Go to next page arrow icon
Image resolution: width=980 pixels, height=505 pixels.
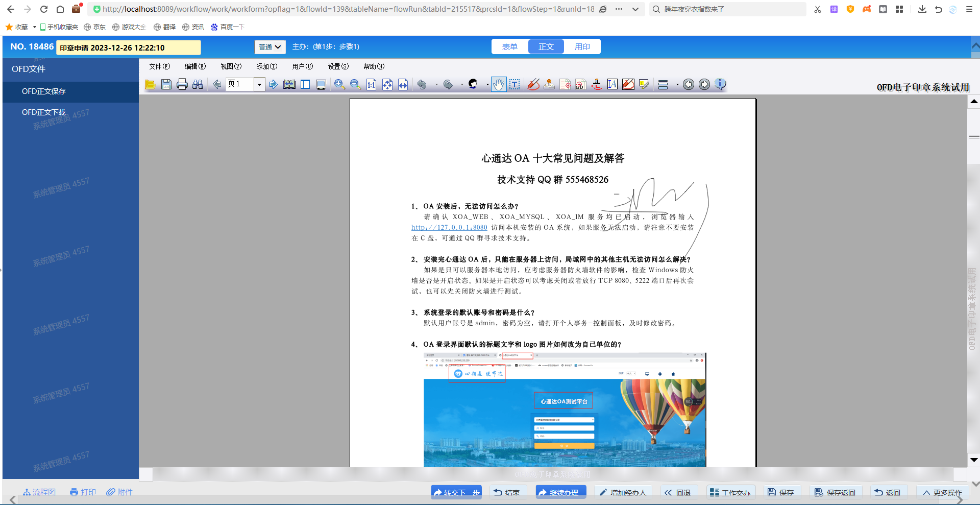pos(274,84)
